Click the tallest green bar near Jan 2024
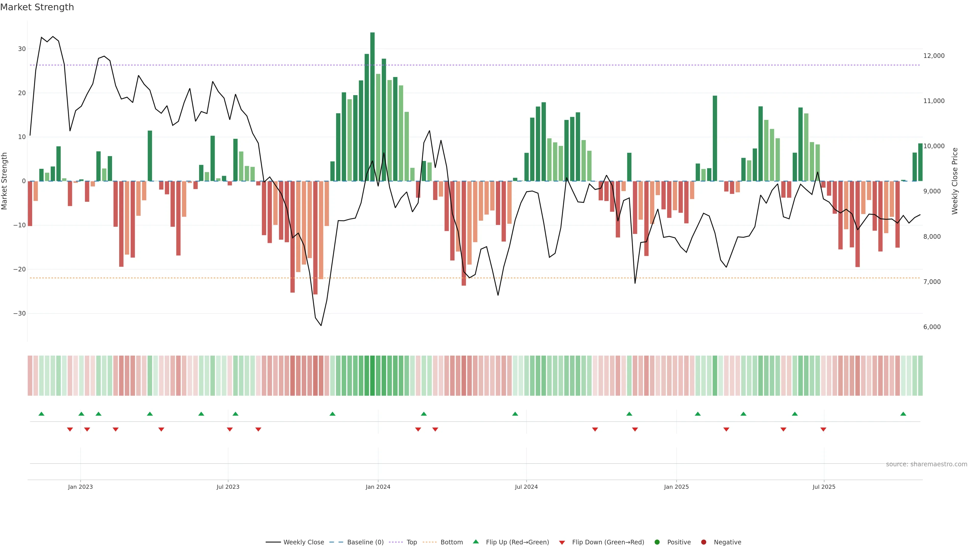 click(372, 106)
